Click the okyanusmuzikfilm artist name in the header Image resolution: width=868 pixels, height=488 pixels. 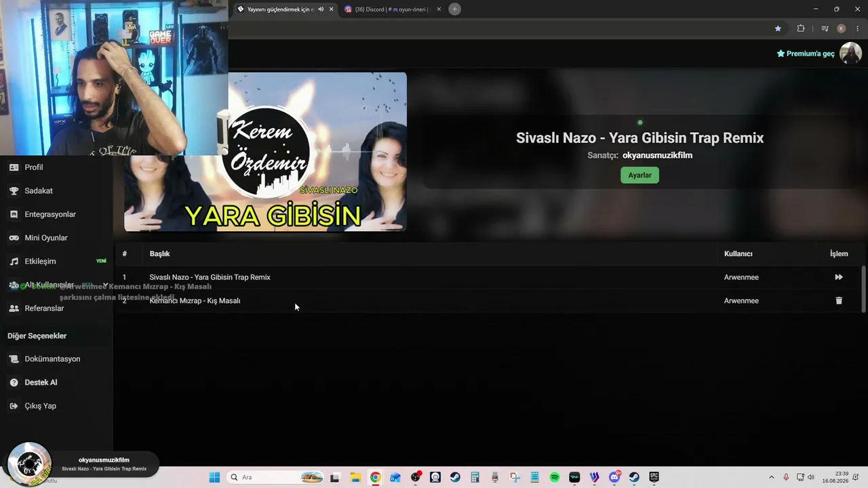point(657,155)
